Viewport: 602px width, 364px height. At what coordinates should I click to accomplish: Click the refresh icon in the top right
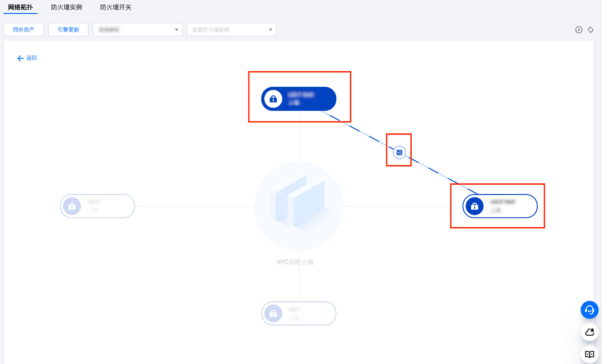pos(591,30)
